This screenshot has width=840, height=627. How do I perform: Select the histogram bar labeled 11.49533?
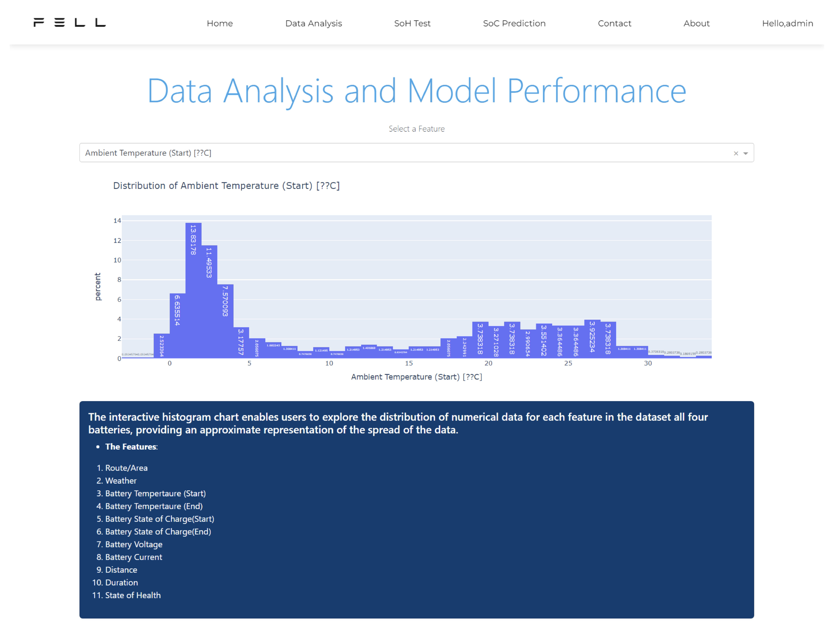click(x=209, y=302)
